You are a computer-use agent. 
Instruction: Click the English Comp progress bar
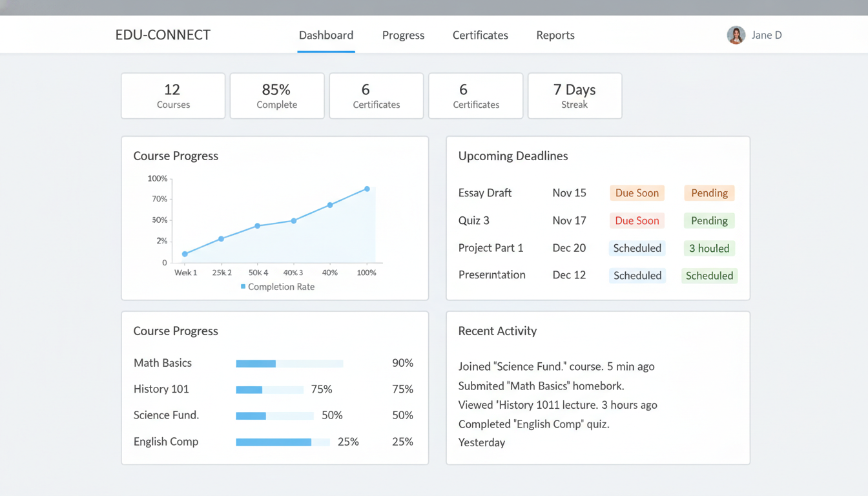(x=283, y=442)
